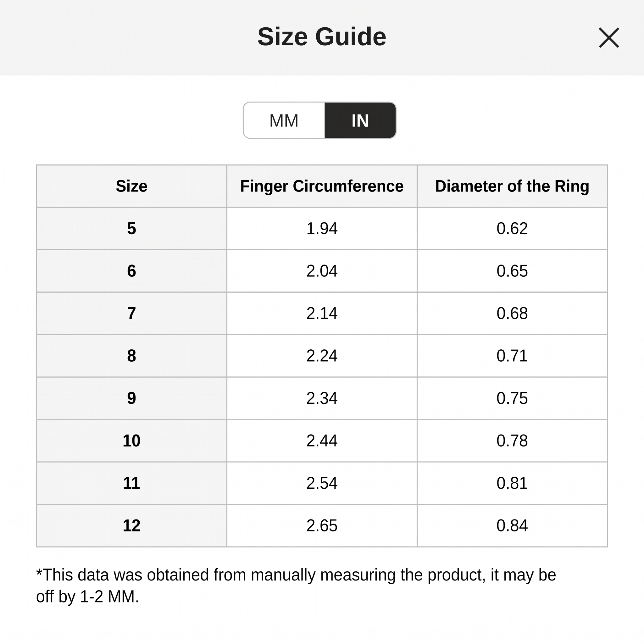Click the Size Guide title
644x644 pixels.
tap(322, 37)
